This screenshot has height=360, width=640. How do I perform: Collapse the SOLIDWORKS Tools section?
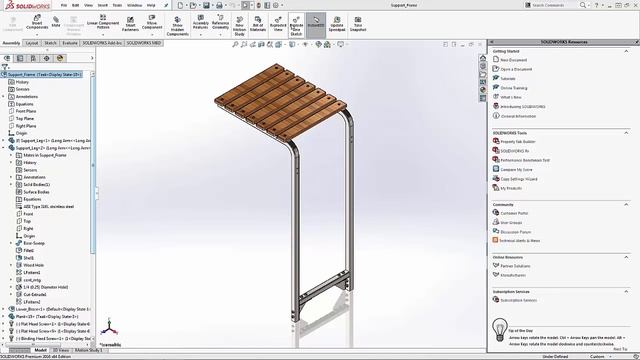click(626, 133)
